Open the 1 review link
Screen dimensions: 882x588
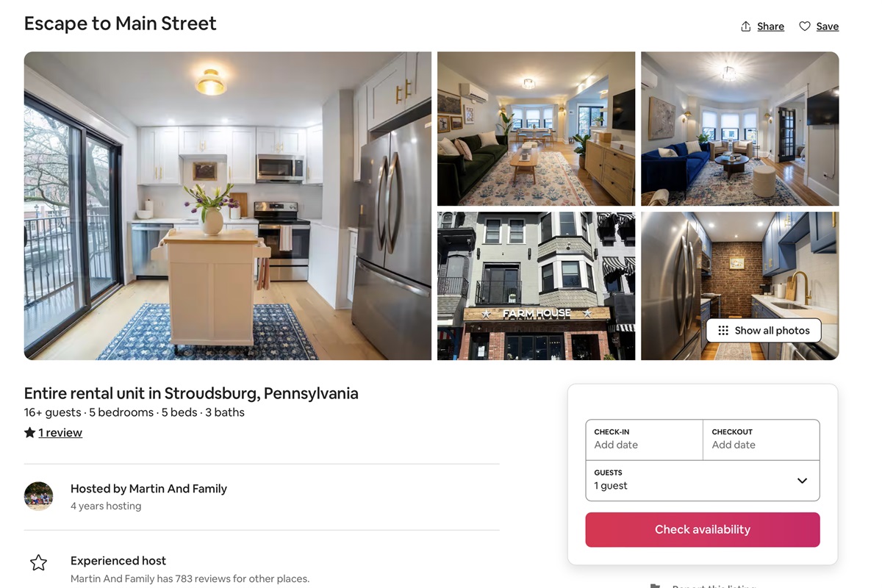pos(60,433)
